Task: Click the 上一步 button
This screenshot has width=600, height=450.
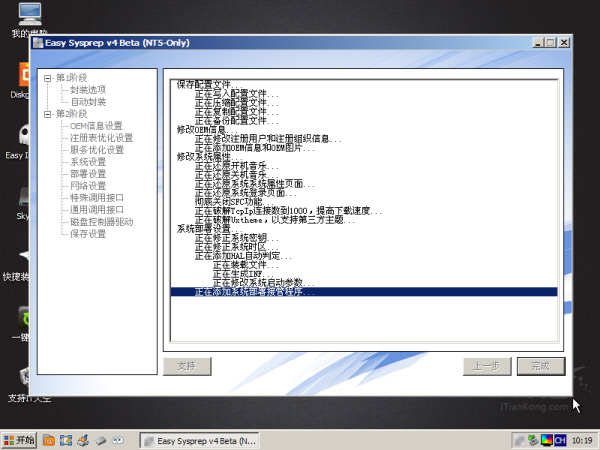Action: click(x=487, y=366)
